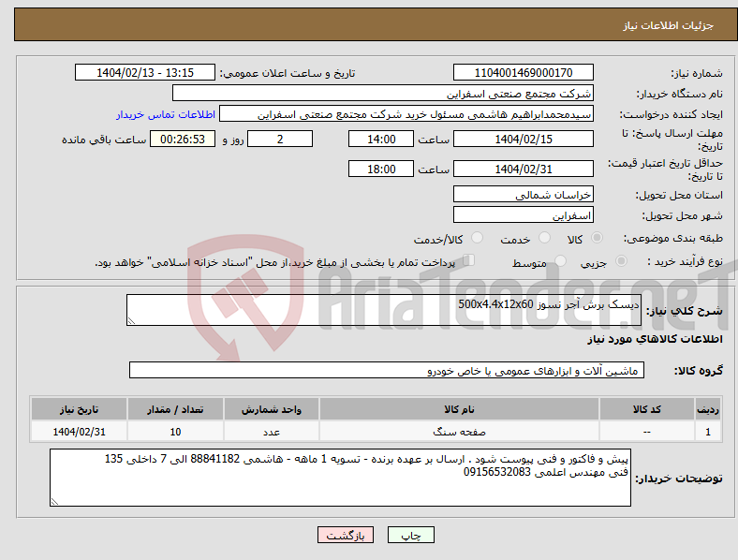Viewport: 738px width, 560px height.
Task: Click the شهر محل تحویل label
Action: (x=682, y=216)
